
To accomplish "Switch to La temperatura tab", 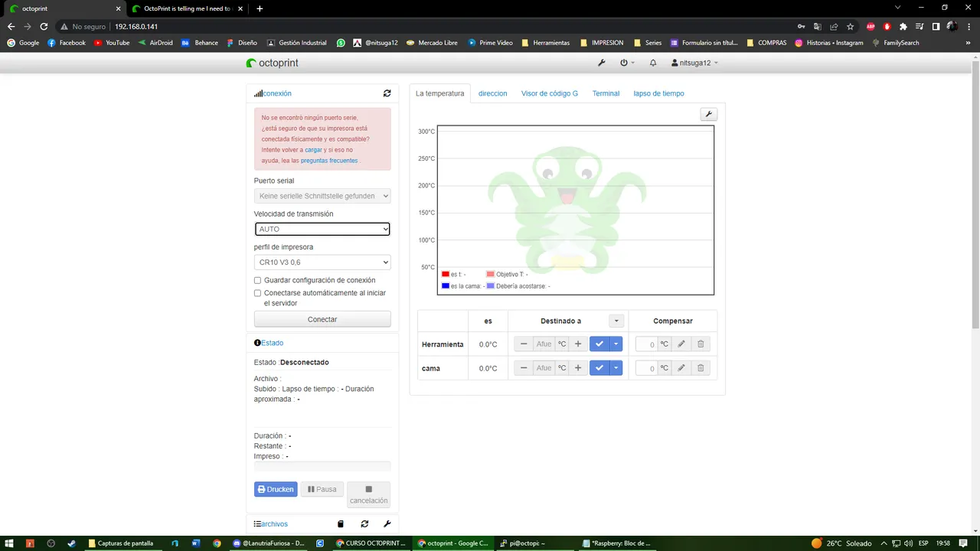I will [440, 93].
